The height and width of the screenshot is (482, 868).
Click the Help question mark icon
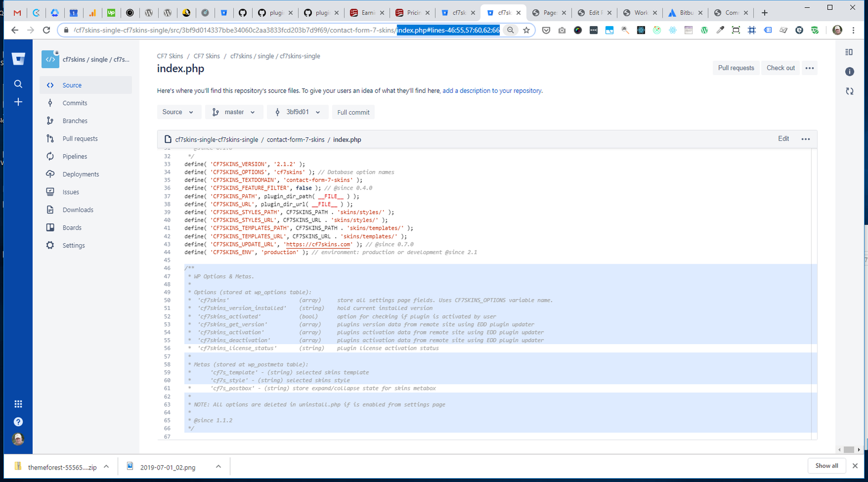pyautogui.click(x=18, y=422)
